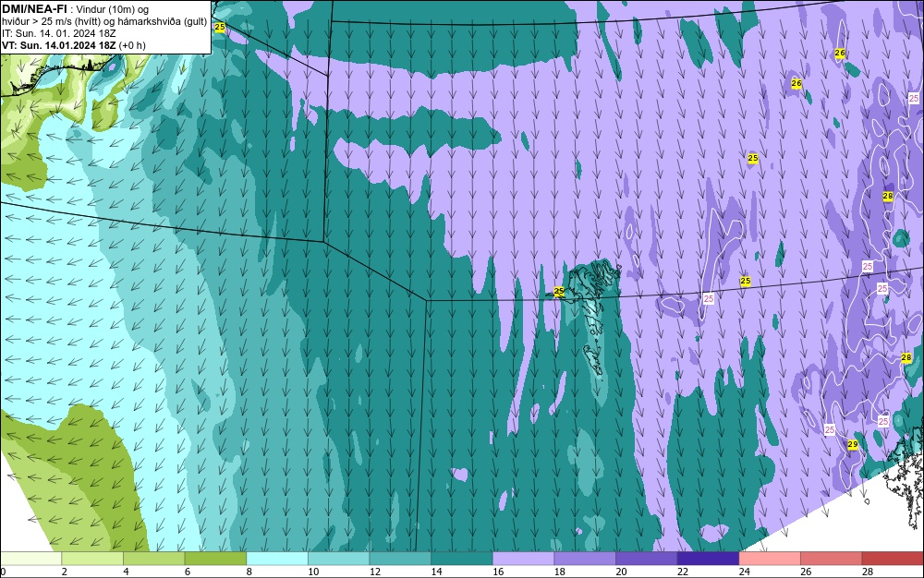Click legend scale number "10"
Screen dimensions: 924x578
click(x=313, y=572)
